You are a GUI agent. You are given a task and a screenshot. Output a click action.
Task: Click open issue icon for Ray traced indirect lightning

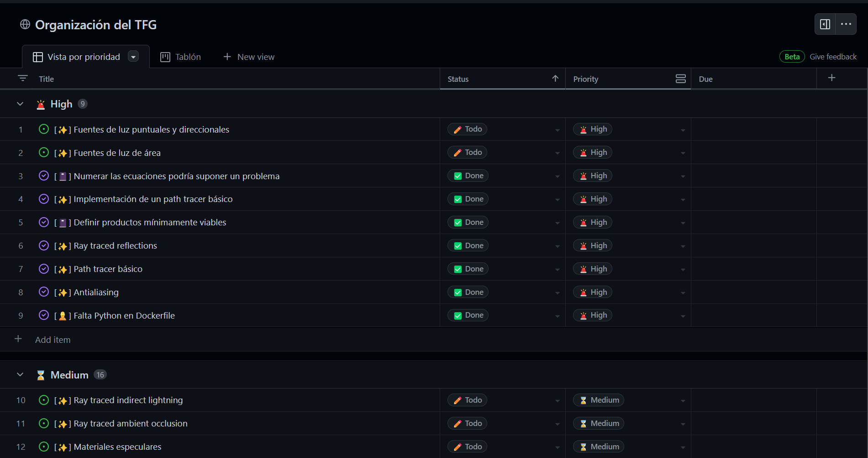click(x=44, y=400)
